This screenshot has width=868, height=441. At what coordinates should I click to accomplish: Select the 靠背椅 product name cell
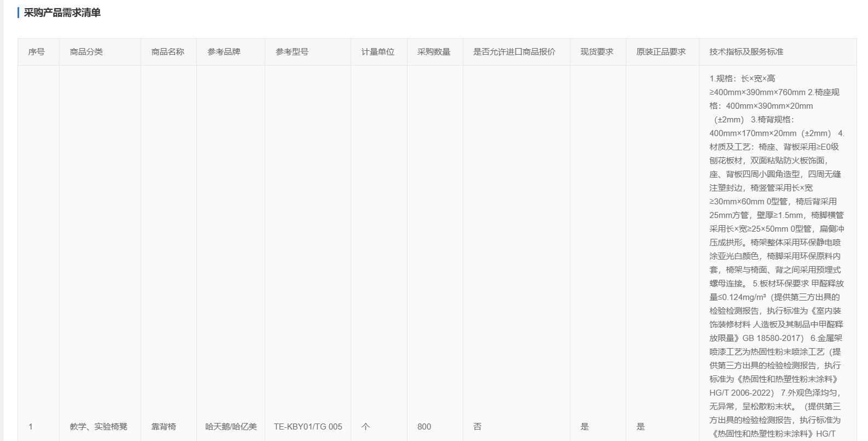164,427
